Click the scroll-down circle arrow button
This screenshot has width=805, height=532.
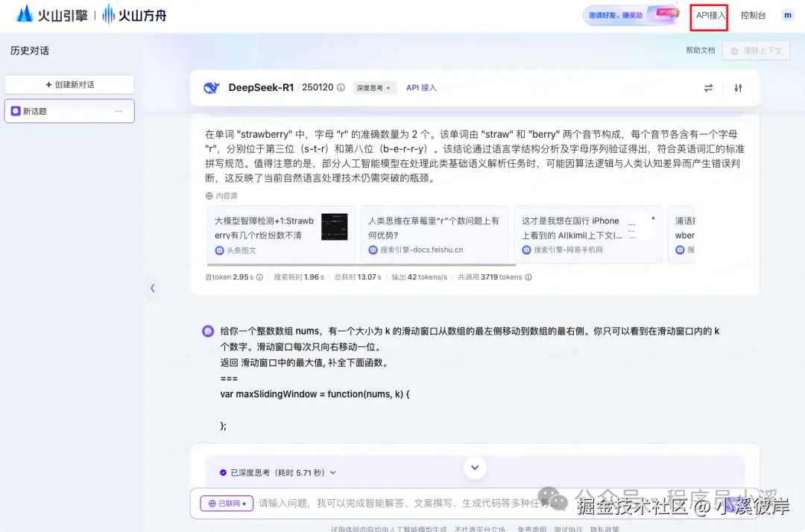pyautogui.click(x=475, y=467)
